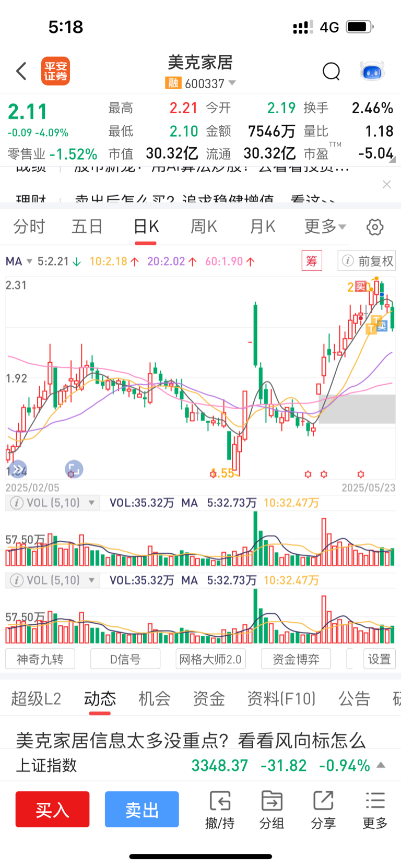Switch to the 机会 tab
This screenshot has width=401, height=868.
pyautogui.click(x=155, y=698)
